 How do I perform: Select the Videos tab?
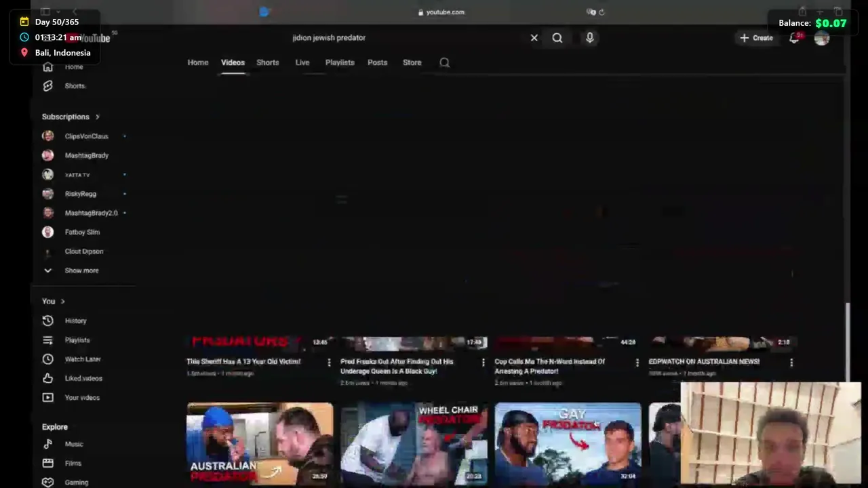click(233, 62)
